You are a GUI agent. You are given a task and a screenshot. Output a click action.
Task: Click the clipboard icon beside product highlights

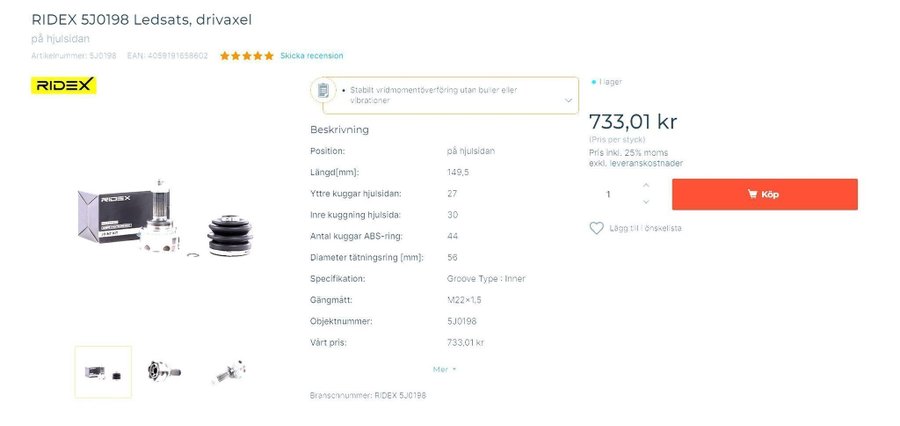(323, 91)
